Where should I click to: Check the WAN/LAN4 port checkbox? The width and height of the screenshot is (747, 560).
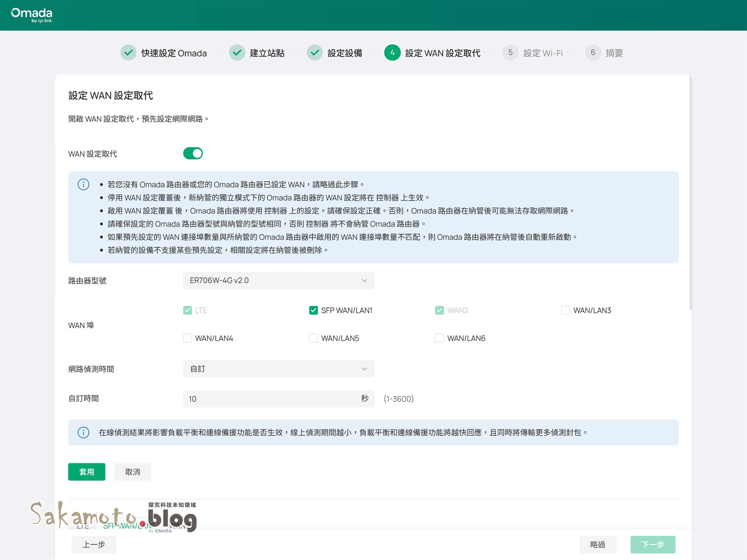[x=187, y=338]
